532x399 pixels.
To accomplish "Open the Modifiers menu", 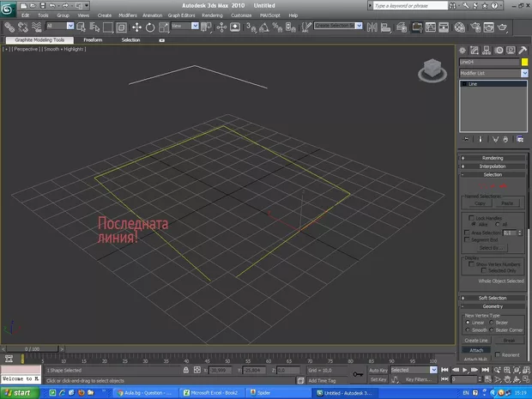I will [127, 15].
